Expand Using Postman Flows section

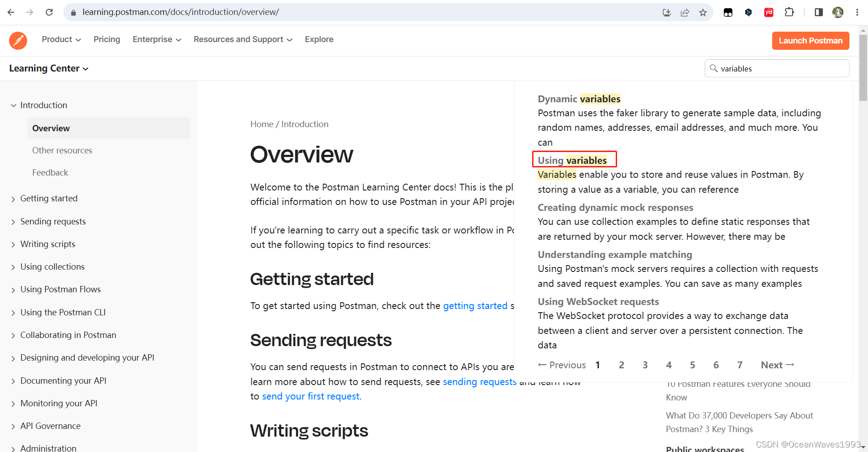(x=14, y=290)
